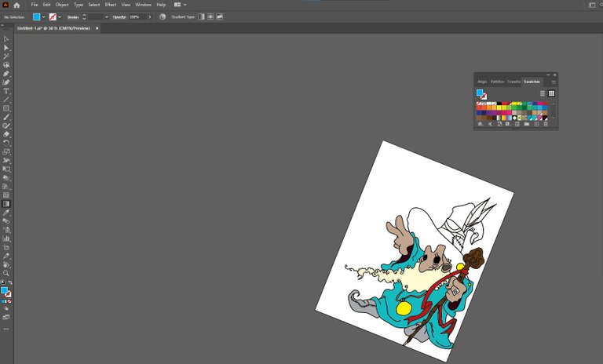Screen dimensions: 603x364
Task: Click control bar blue fill swatch
Action: coord(37,17)
